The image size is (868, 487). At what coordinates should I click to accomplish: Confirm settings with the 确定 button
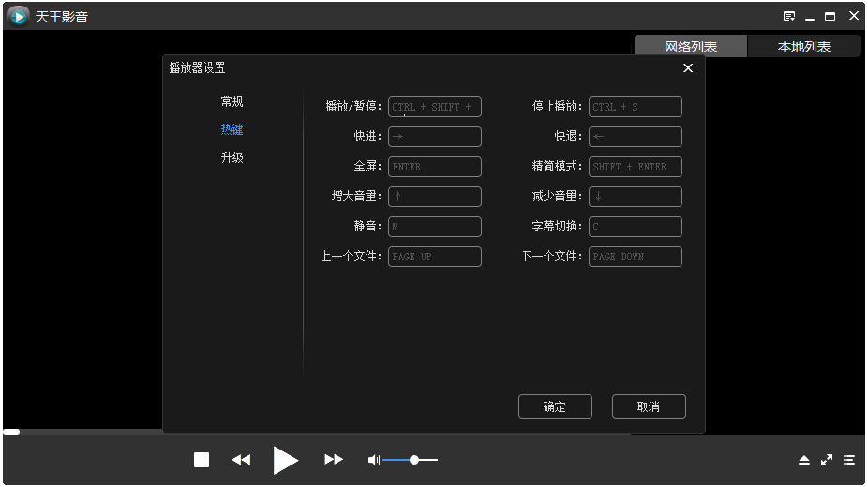[555, 406]
